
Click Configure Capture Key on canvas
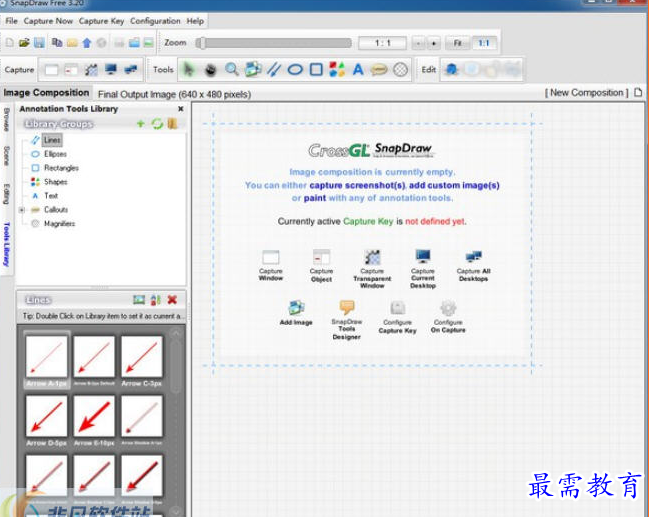[398, 317]
